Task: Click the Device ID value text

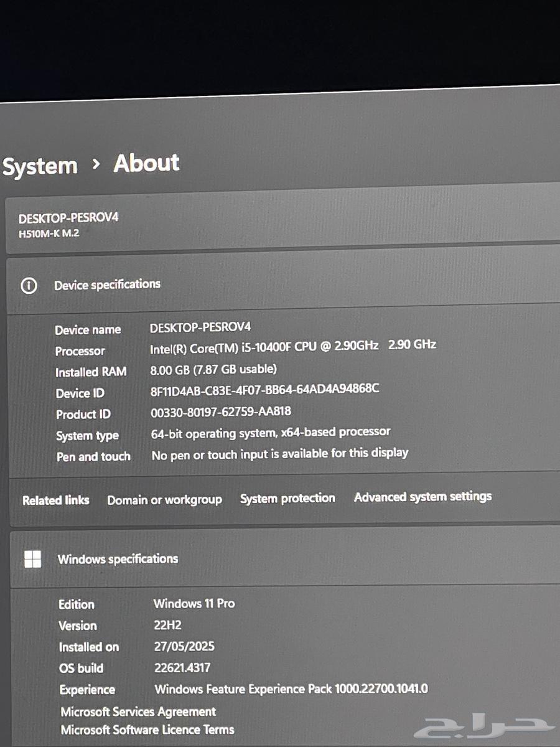Action: coord(265,390)
